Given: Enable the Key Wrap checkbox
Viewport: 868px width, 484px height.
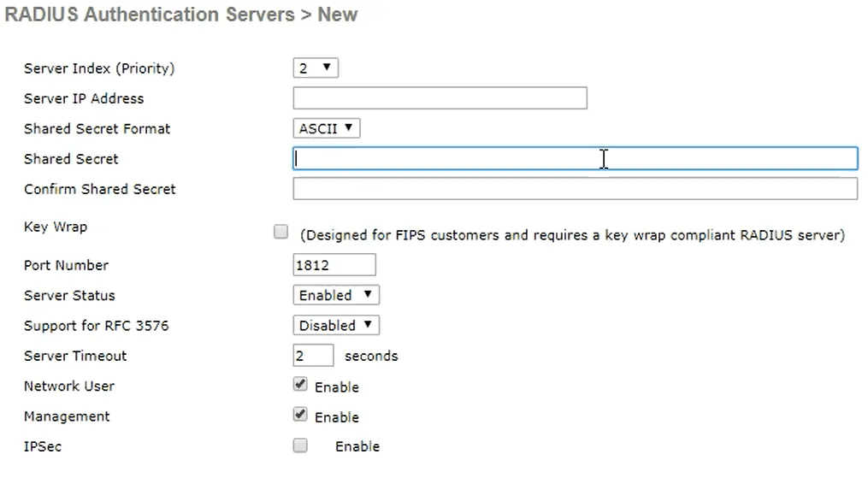Looking at the screenshot, I should (x=280, y=232).
